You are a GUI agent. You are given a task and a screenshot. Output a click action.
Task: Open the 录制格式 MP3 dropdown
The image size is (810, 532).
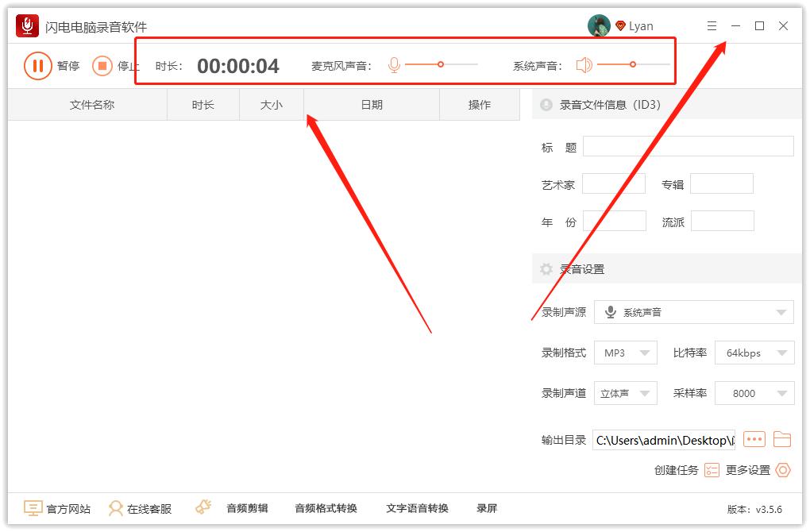coord(625,353)
